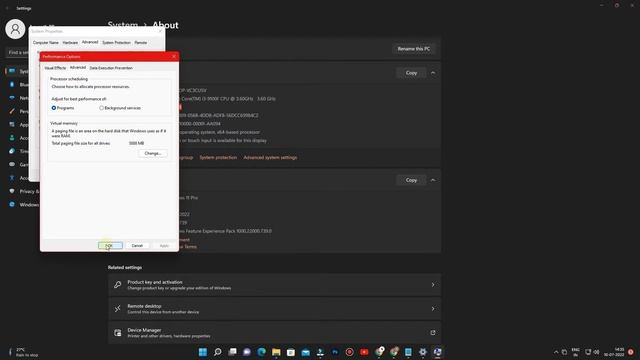Click the Rename this PC button

(413, 49)
